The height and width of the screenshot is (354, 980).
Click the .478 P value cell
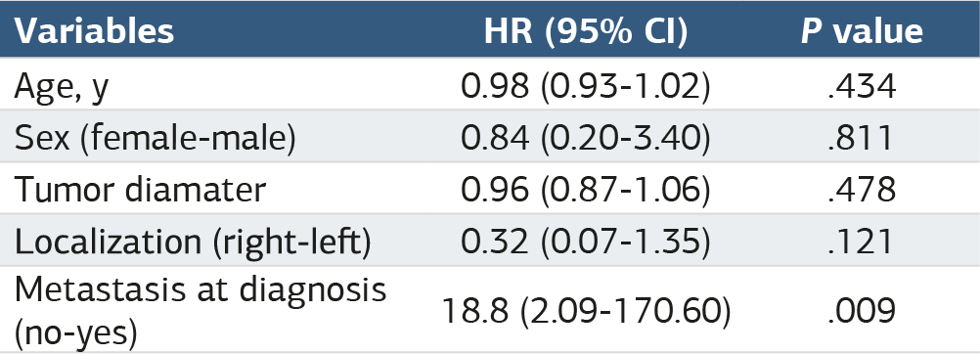click(x=862, y=190)
